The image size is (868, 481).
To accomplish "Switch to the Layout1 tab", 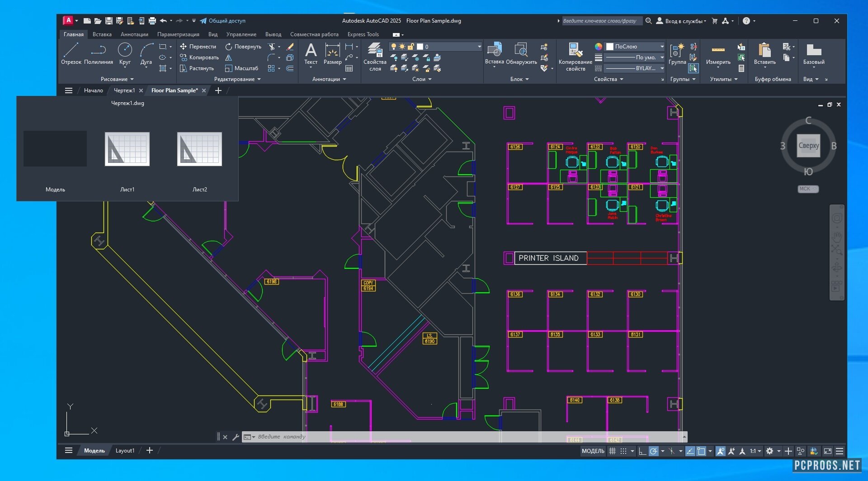I will coord(125,451).
